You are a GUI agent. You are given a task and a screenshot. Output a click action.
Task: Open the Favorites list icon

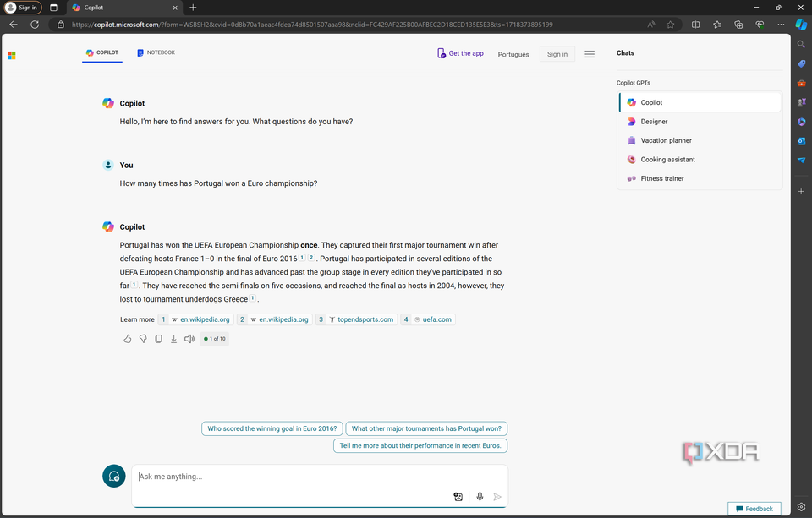pos(716,25)
